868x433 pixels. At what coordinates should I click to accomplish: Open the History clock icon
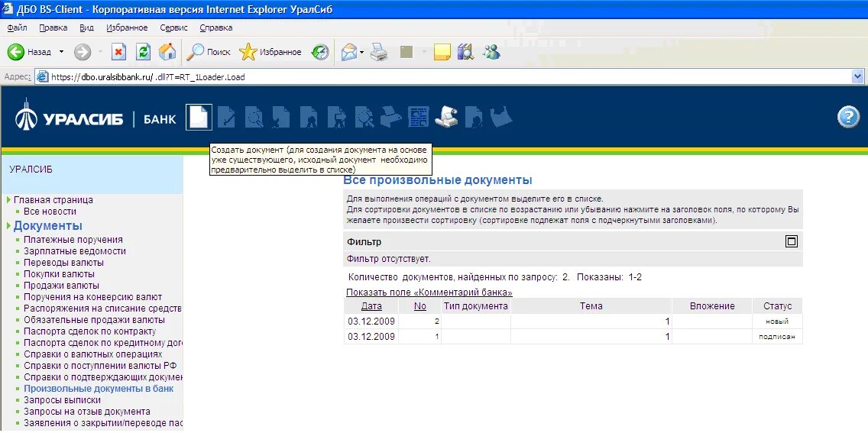pos(320,52)
